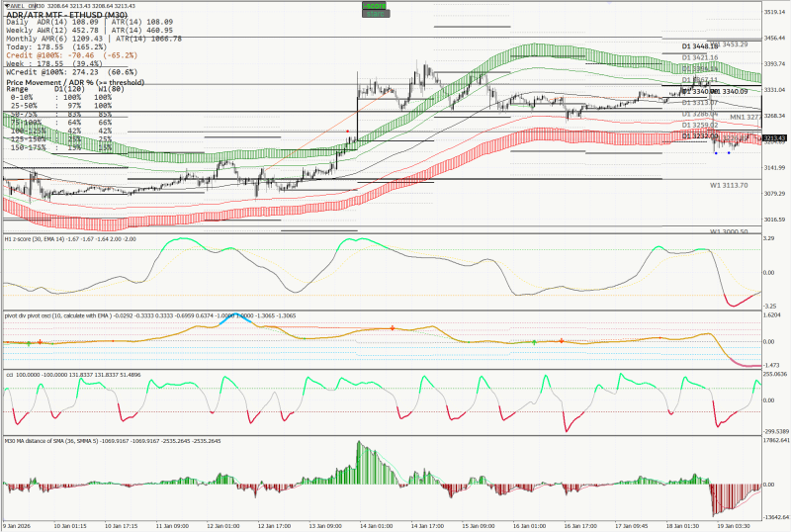Select the ADR/ATR MTF - ETHUSD (M30) title
This screenshot has height=532, width=791.
[x=66, y=15]
